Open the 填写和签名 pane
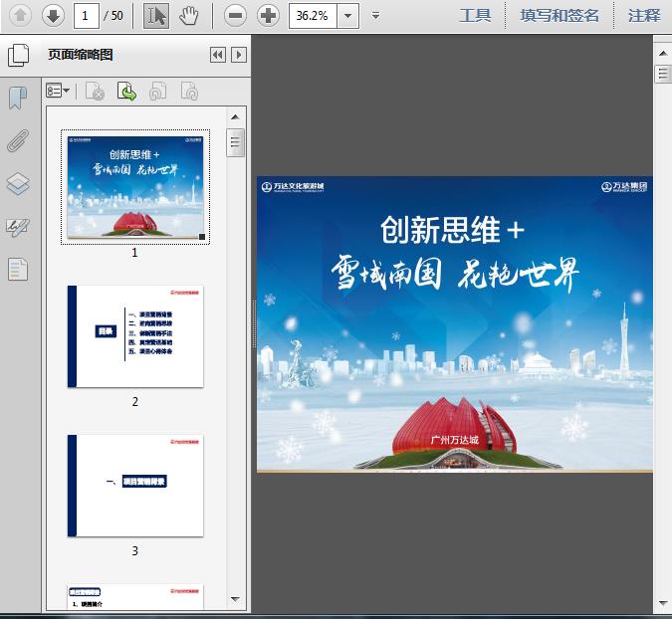 pos(560,15)
